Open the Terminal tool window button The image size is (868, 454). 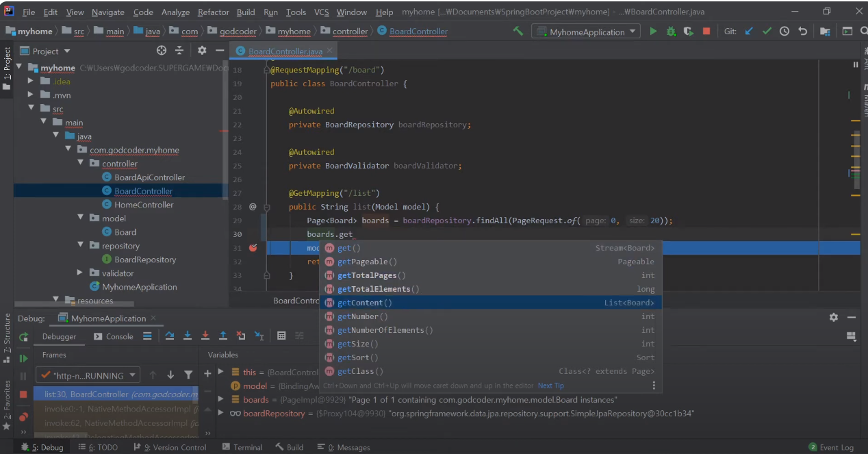pos(242,447)
